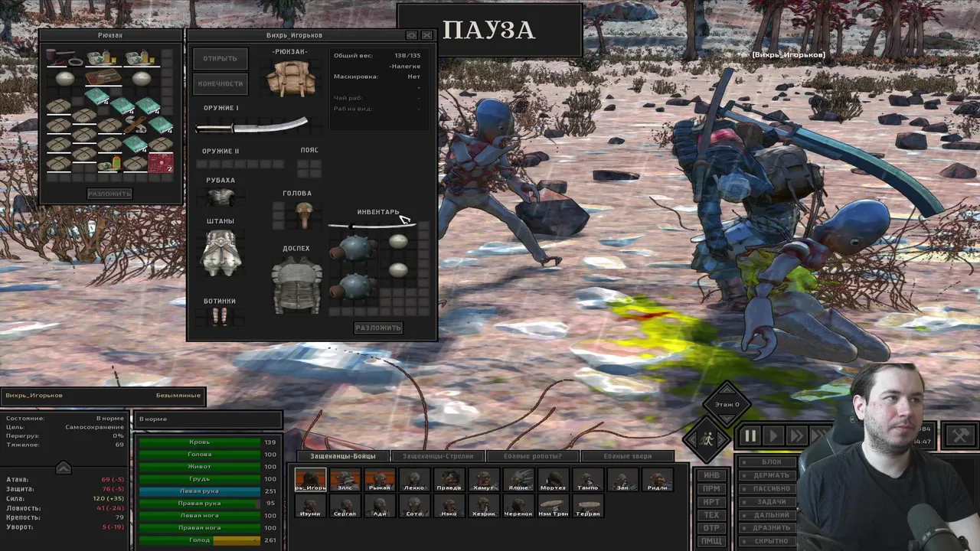
Task: Click the Левая рука limb health bar
Action: click(x=199, y=491)
